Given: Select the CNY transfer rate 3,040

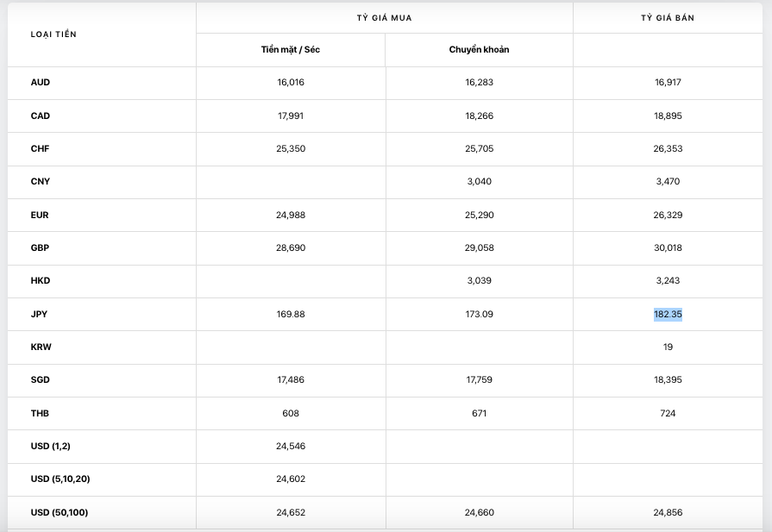Looking at the screenshot, I should point(479,182).
